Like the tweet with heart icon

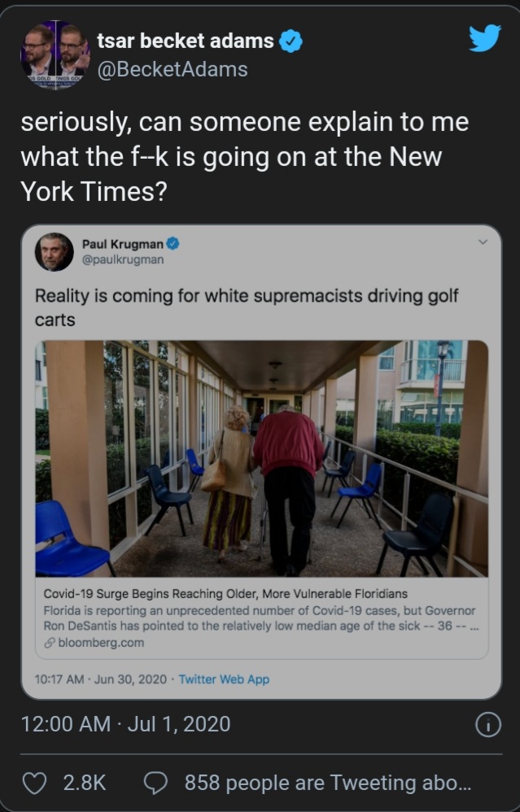(x=34, y=783)
